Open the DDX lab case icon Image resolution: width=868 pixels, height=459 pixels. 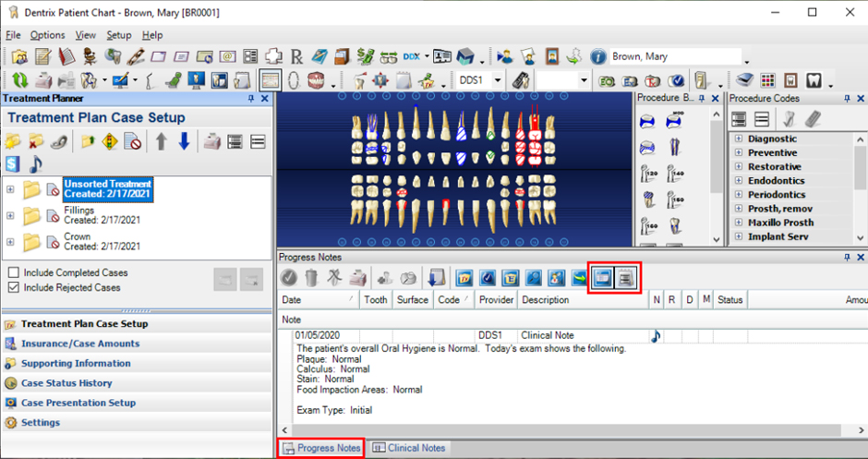click(411, 56)
